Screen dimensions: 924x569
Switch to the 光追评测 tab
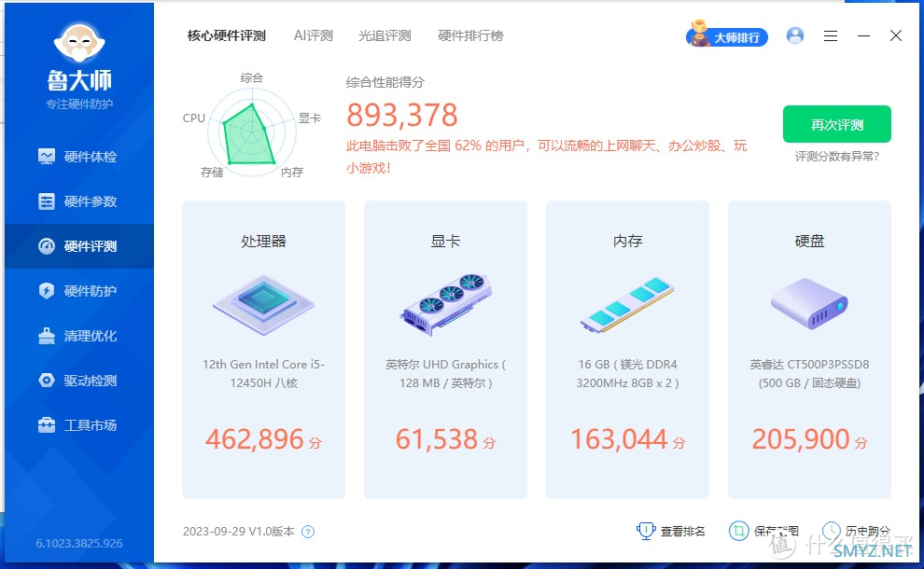click(x=385, y=36)
